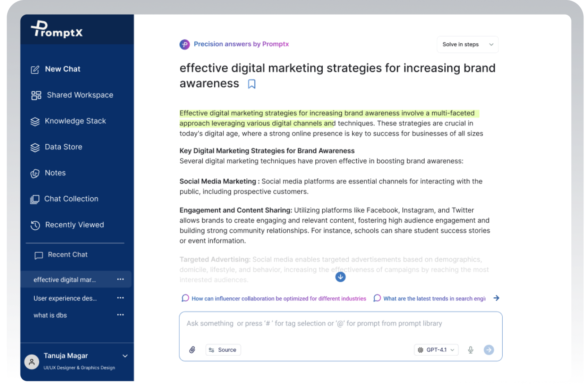Click the Knowledge Stack layers icon
Screen dimensions: 587x392
pyautogui.click(x=35, y=121)
